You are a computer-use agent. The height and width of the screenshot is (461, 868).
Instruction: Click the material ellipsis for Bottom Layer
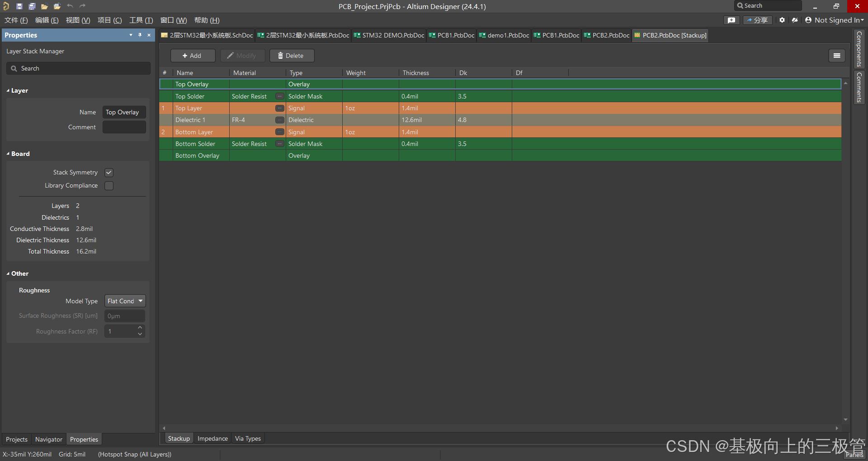pyautogui.click(x=280, y=132)
